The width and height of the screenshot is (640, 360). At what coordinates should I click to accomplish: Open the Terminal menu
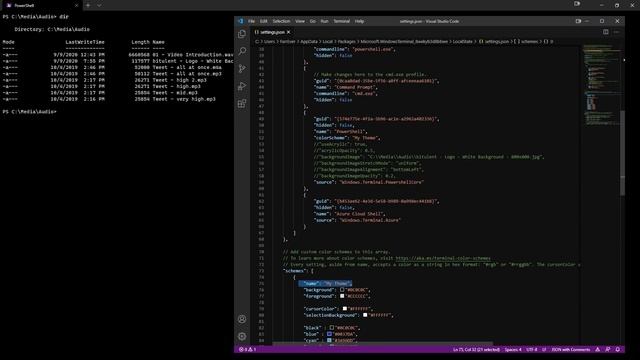pyautogui.click(x=342, y=21)
